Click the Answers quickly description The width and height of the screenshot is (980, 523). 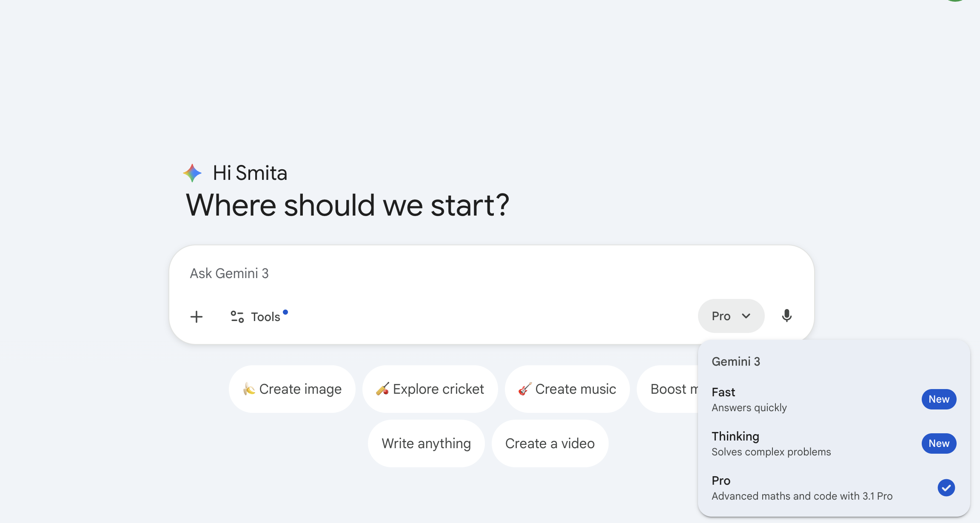point(749,408)
